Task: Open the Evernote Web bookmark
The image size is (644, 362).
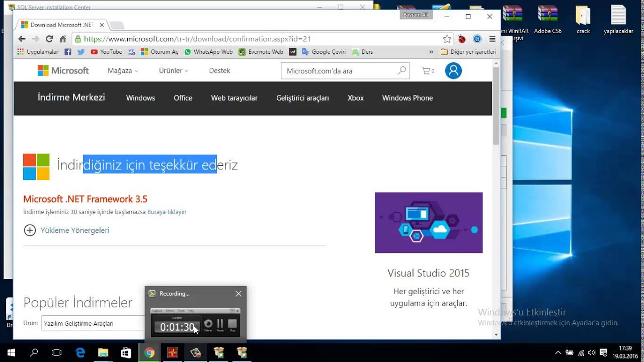Action: pos(261,52)
